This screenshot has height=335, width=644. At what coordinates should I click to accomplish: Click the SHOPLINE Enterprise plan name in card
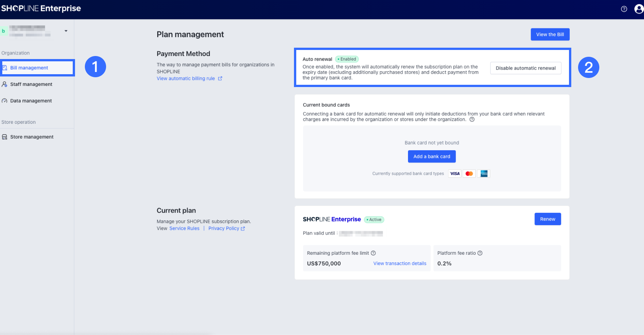[x=332, y=219]
